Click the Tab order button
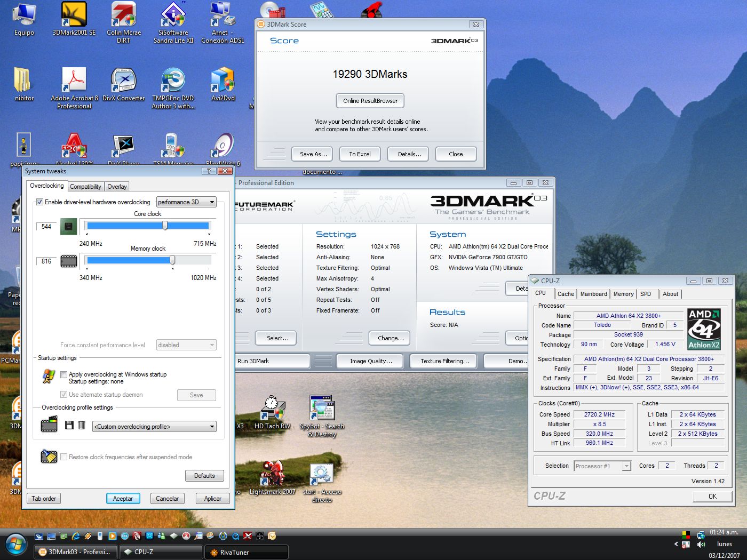747x560 pixels. pyautogui.click(x=44, y=499)
